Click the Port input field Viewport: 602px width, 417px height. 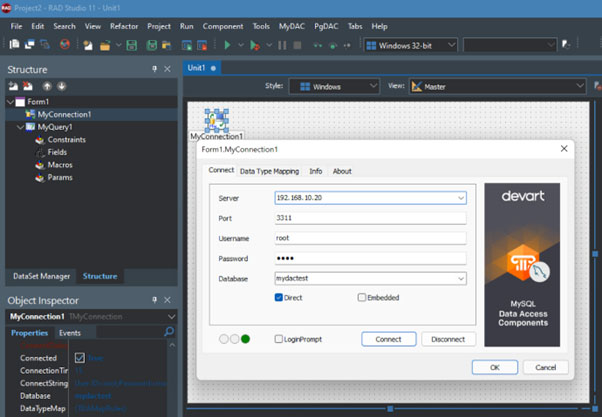pos(370,218)
